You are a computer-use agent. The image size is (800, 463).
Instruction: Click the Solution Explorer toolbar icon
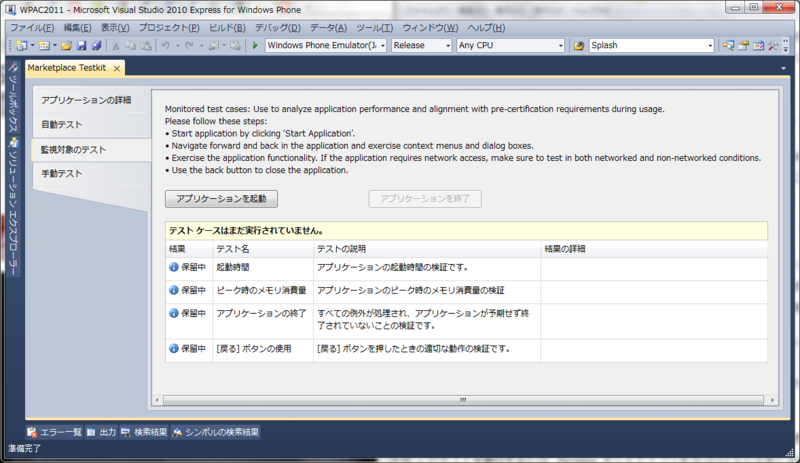pyautogui.click(x=728, y=45)
